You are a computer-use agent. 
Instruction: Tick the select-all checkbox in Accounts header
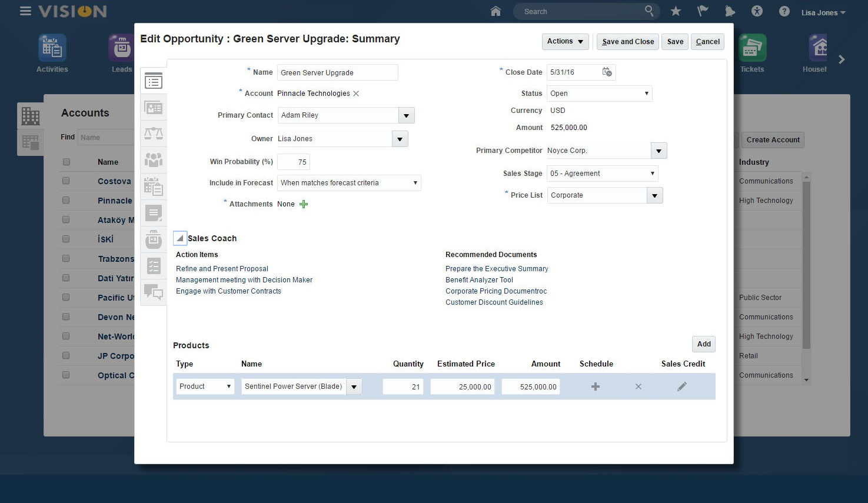coord(66,162)
